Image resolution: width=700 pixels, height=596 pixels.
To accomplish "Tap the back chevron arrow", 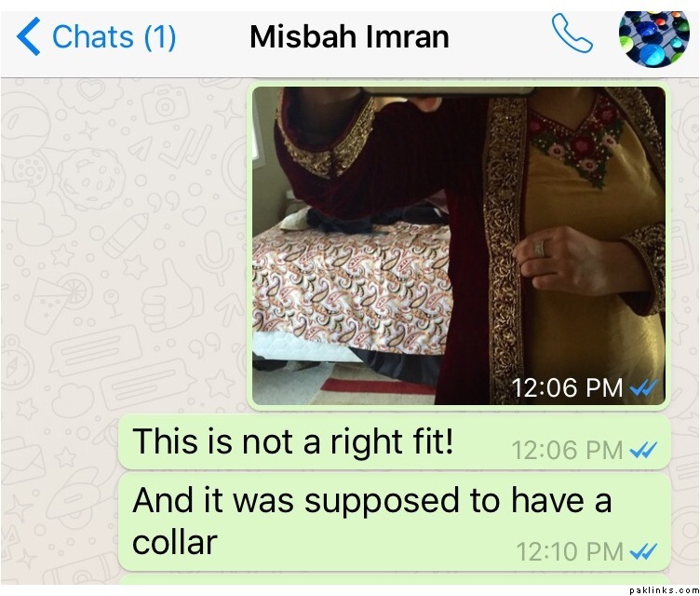I will tap(28, 36).
